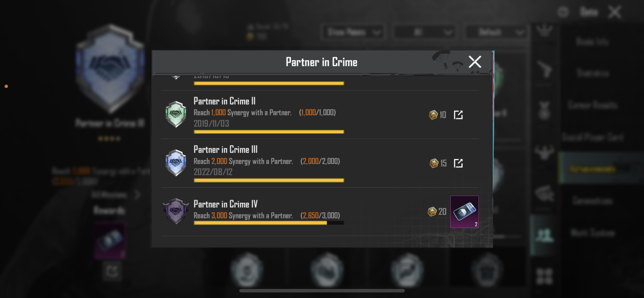The image size is (644, 298).
Task: Tap the 20 achievement points coin icon
Action: (x=432, y=212)
